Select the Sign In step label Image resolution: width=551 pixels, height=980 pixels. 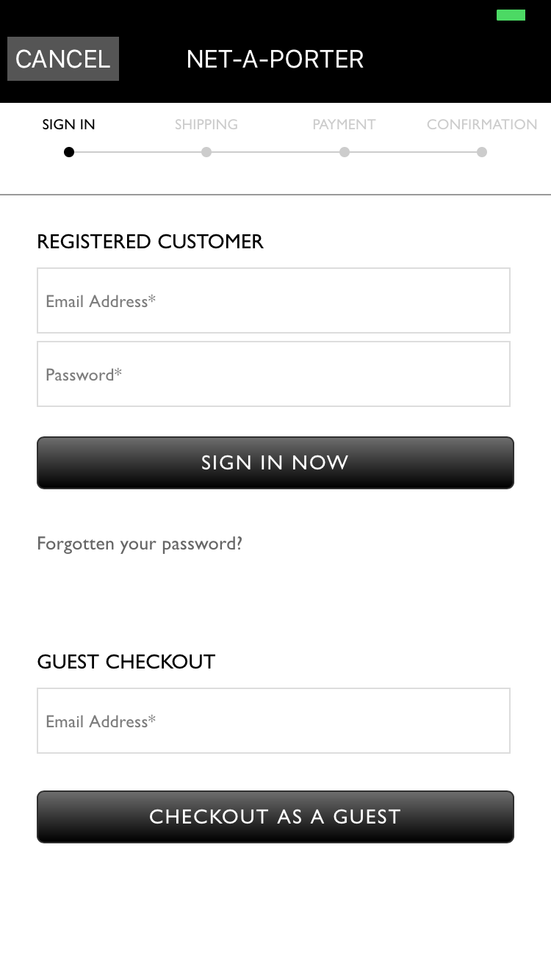[68, 124]
